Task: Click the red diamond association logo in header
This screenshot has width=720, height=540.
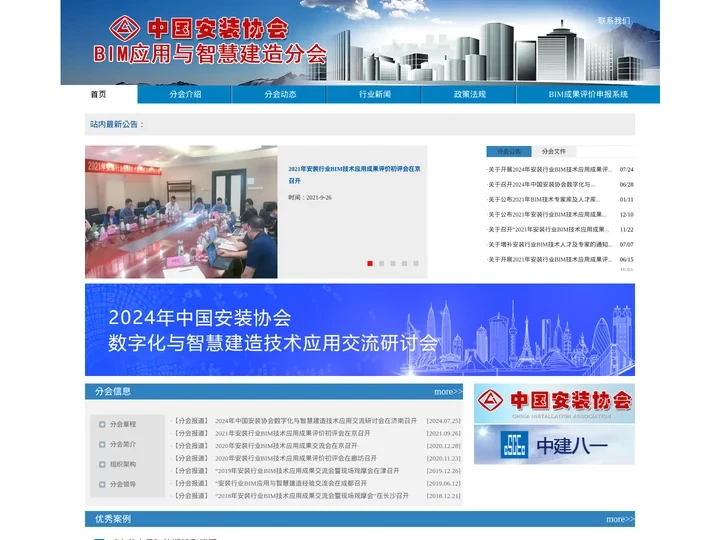Action: click(124, 28)
